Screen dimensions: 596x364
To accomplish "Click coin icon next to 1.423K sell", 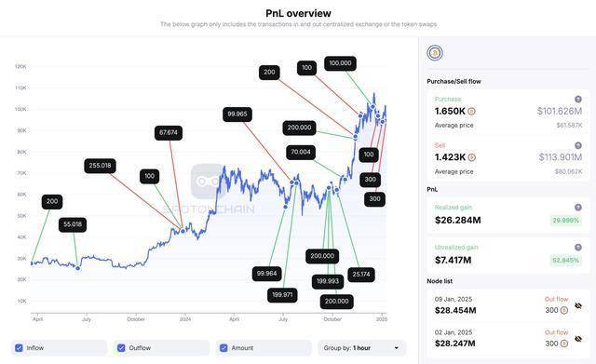I will [x=471, y=157].
